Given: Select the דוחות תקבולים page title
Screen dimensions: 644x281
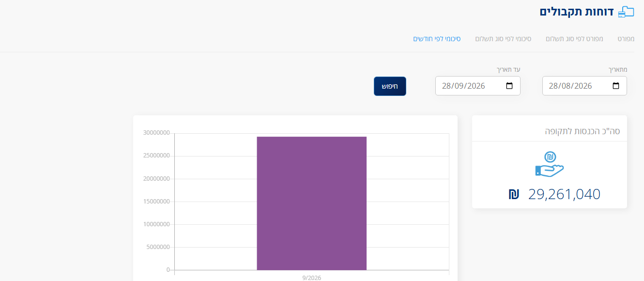Looking at the screenshot, I should 577,12.
